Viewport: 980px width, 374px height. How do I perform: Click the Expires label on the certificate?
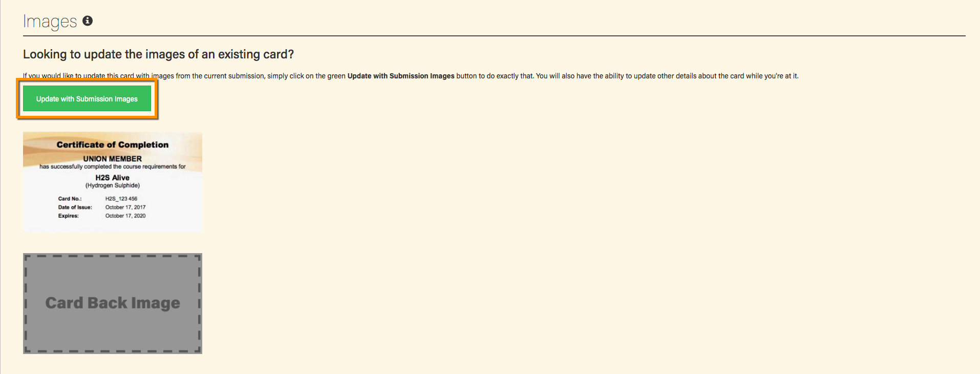tap(69, 216)
